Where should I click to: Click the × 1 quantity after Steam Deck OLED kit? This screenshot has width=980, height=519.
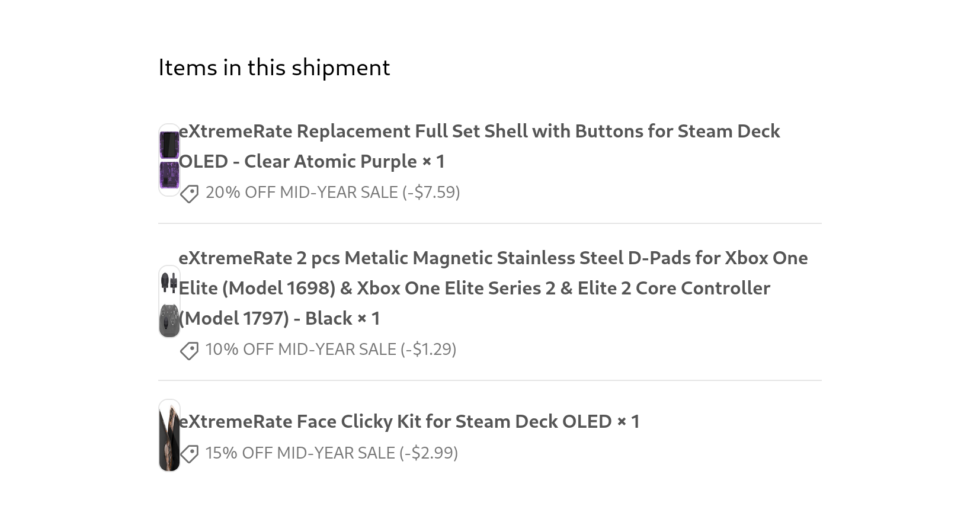click(x=628, y=421)
